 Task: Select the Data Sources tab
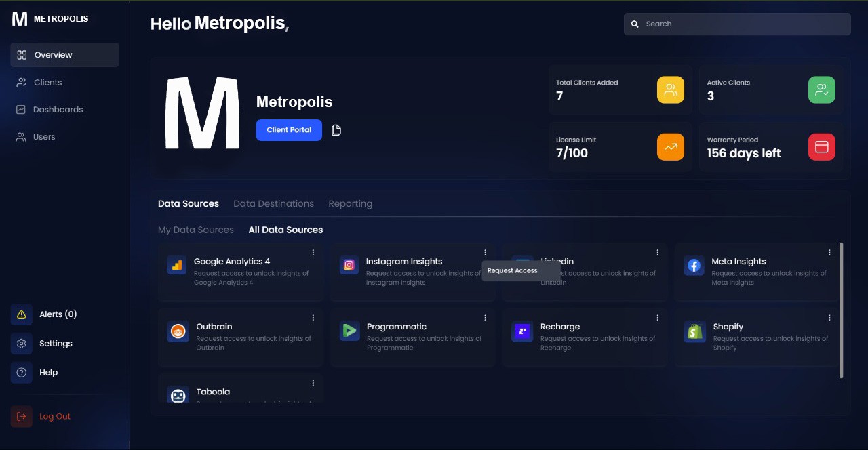click(x=189, y=203)
